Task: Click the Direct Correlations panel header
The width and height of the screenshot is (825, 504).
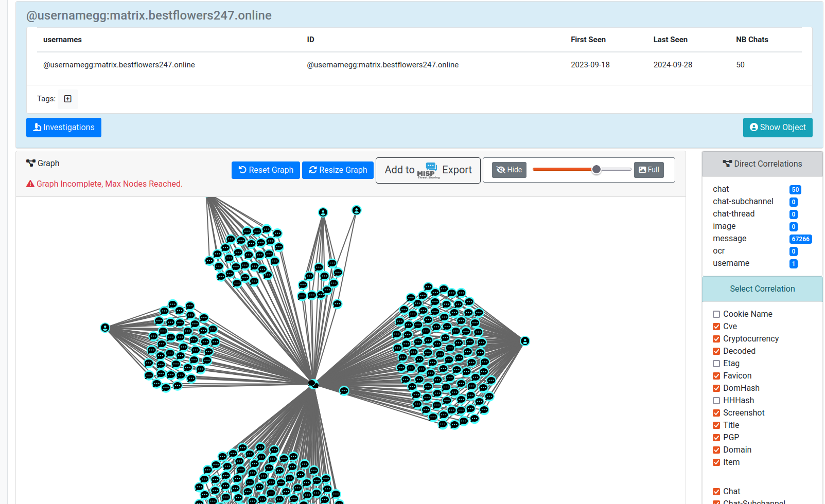Action: pyautogui.click(x=762, y=164)
